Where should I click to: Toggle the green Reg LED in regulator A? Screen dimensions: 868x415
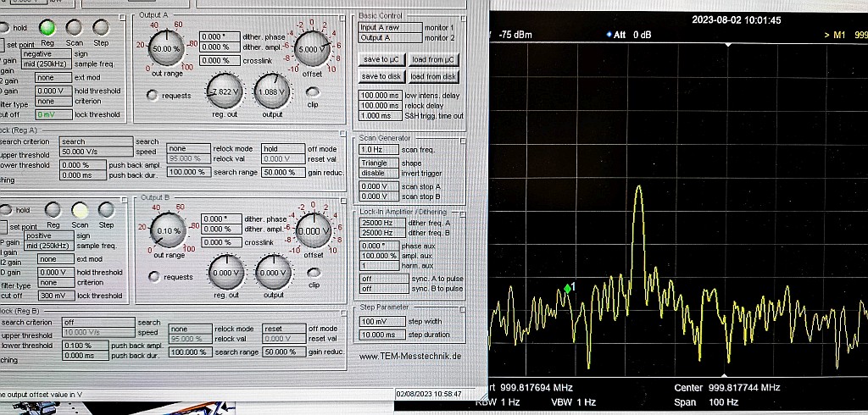coord(47,27)
